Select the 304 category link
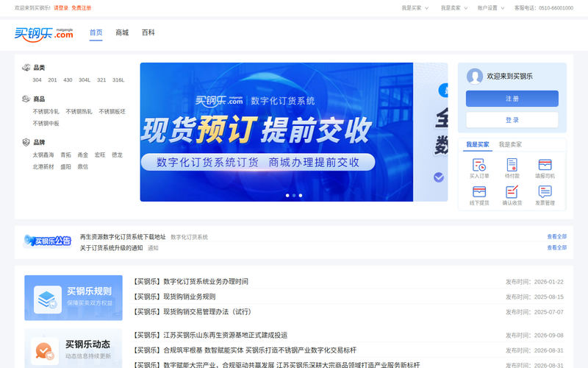Image resolution: width=588 pixels, height=368 pixels. [x=37, y=80]
